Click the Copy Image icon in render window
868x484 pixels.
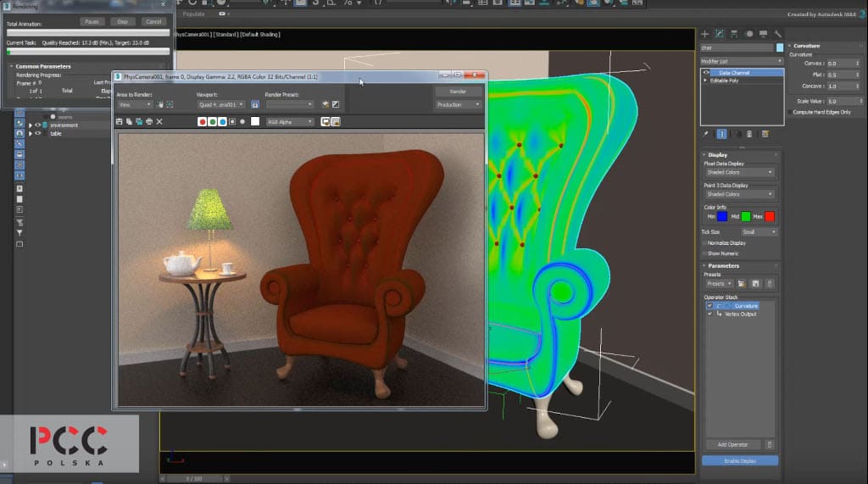tap(129, 122)
